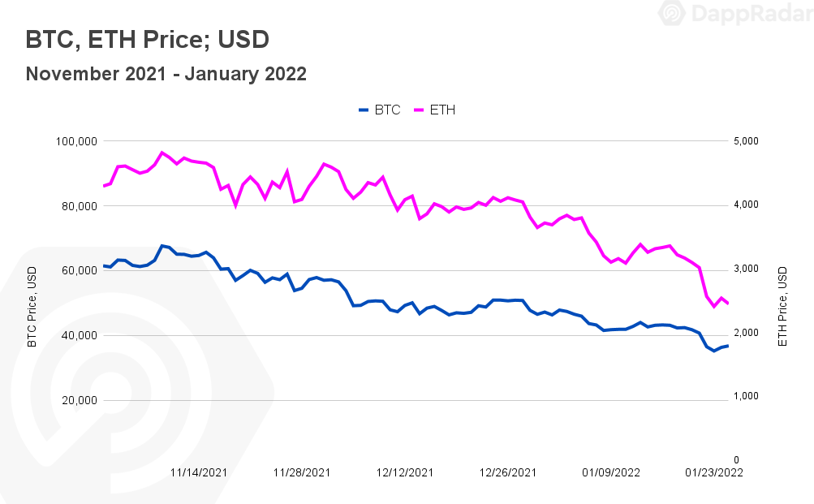
Task: Click the 100,000 BTC axis value
Action: 76,141
